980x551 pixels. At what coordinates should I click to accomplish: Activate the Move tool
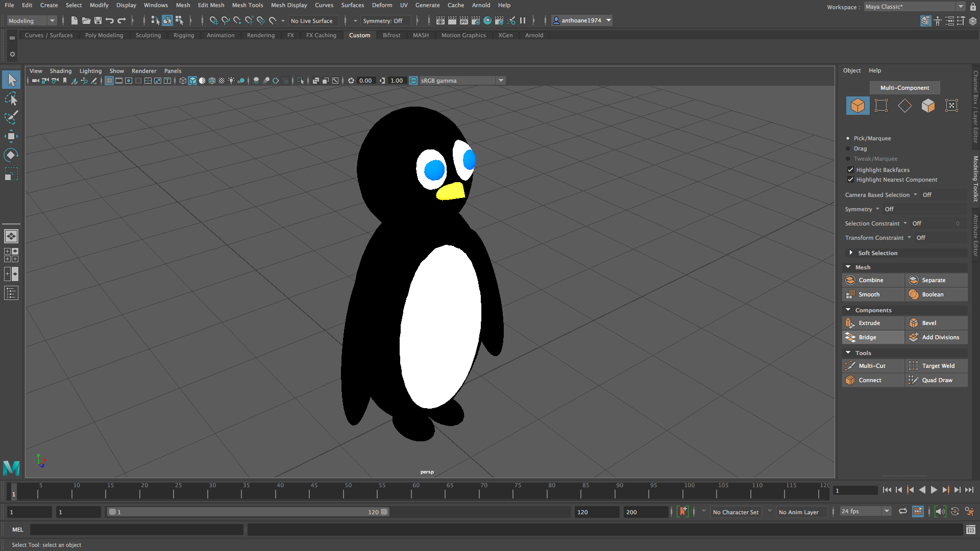[11, 136]
